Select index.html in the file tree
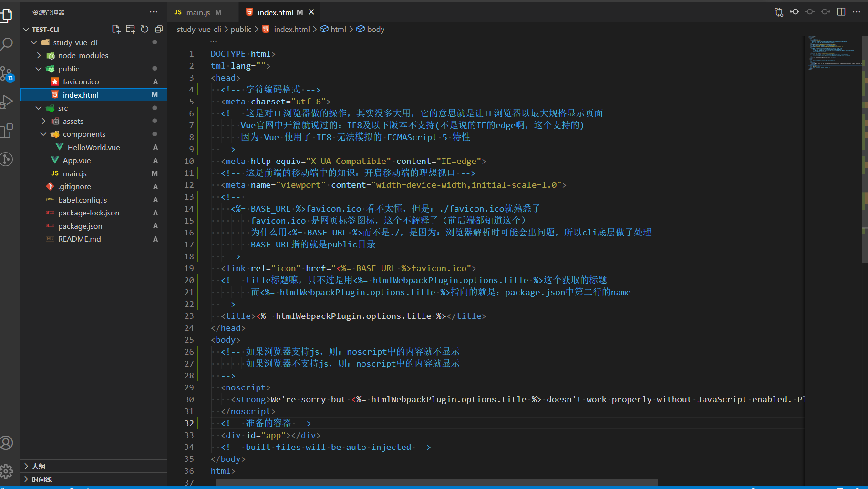The image size is (868, 489). point(93,95)
